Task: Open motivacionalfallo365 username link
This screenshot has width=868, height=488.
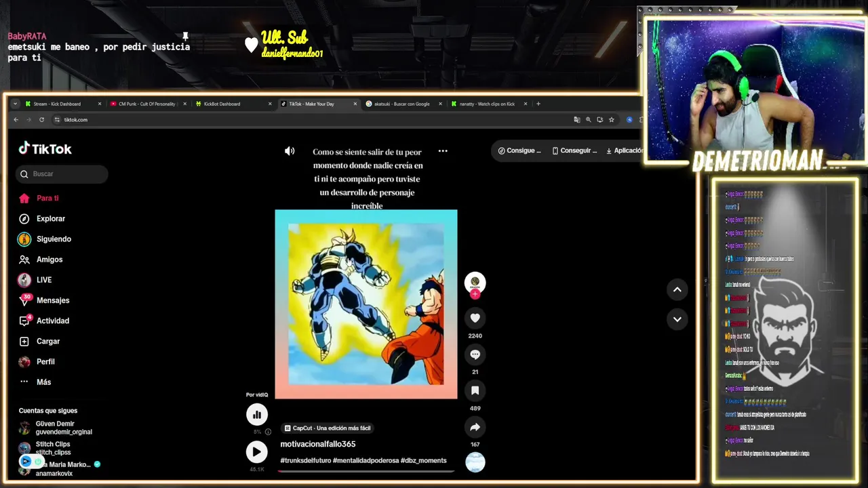Action: coord(318,444)
